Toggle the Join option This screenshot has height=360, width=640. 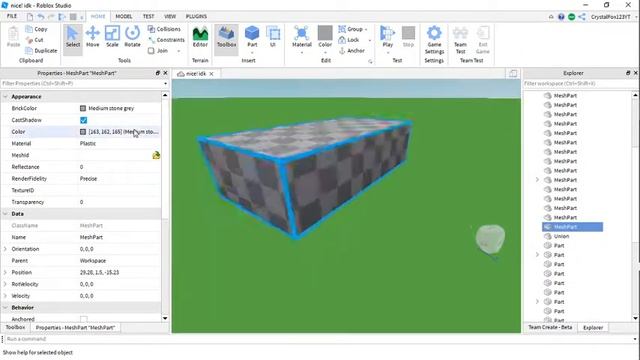158,51
